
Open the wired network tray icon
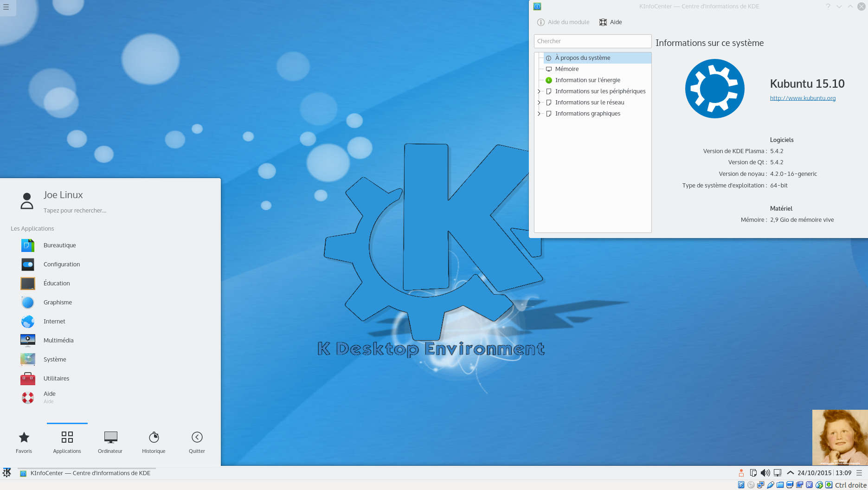tap(778, 473)
